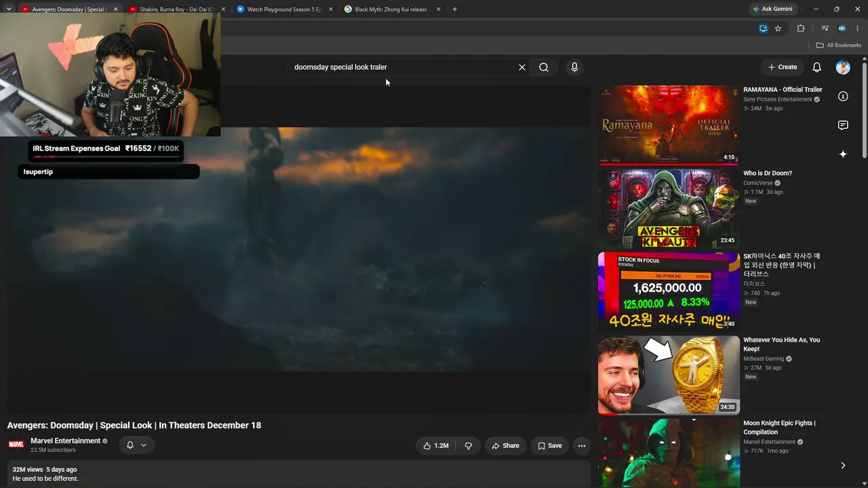
Task: Open a new browser tab
Action: pyautogui.click(x=454, y=9)
